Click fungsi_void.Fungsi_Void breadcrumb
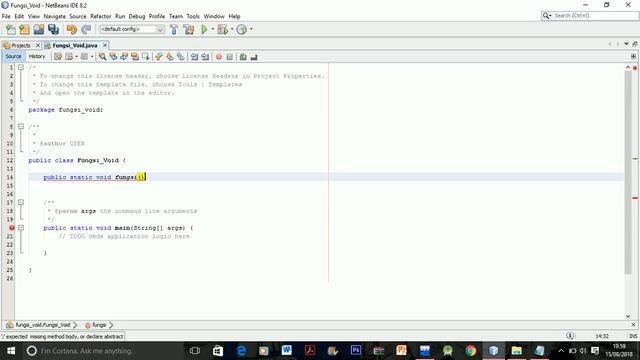Viewport: 640px width, 360px height. [42, 325]
